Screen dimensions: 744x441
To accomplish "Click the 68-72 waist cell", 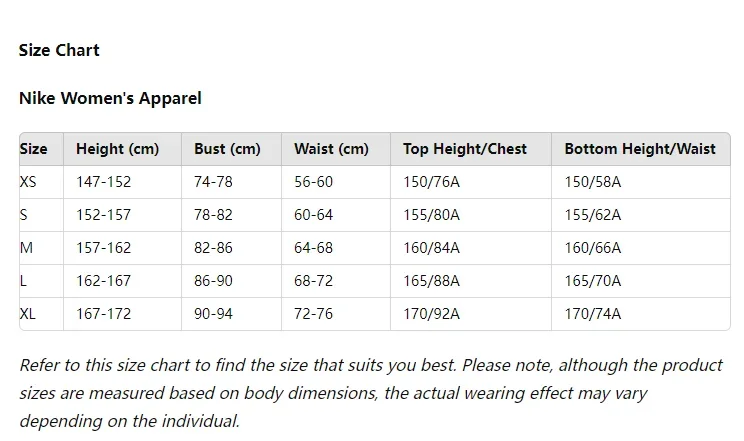I will (x=313, y=281).
